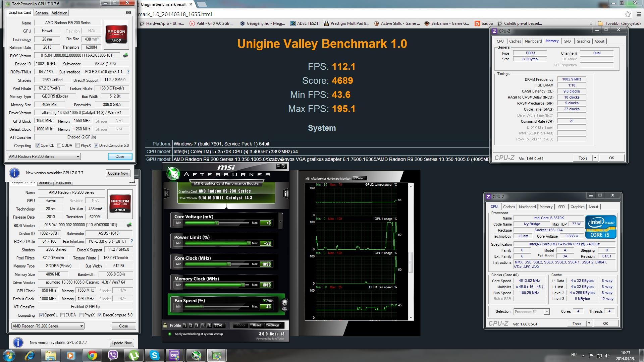
Task: Switch to CPU-Z taskbar icon
Action: click(175, 355)
